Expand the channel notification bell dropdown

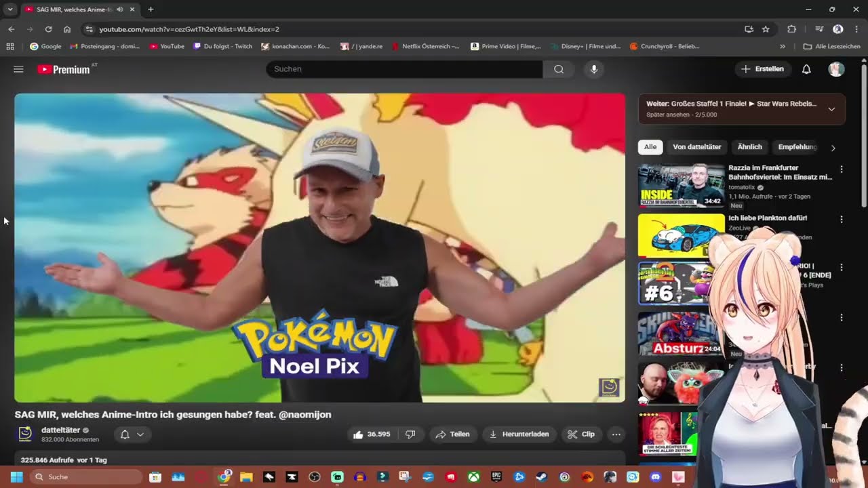pos(132,434)
